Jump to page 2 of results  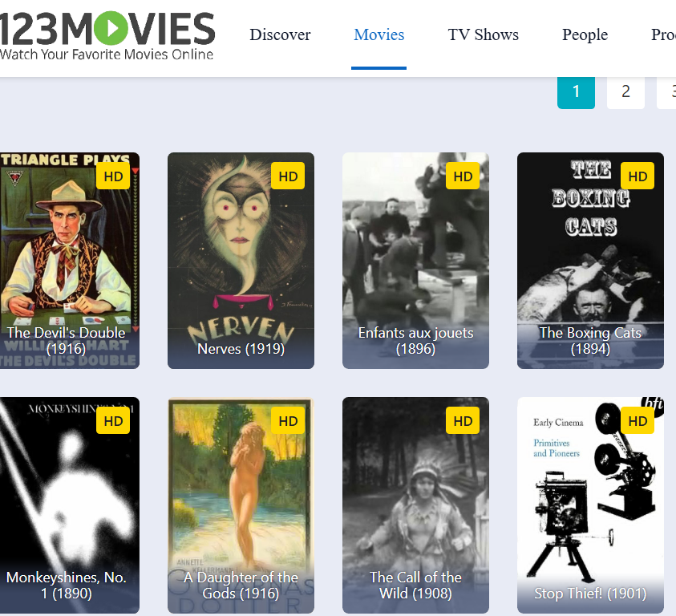[625, 91]
